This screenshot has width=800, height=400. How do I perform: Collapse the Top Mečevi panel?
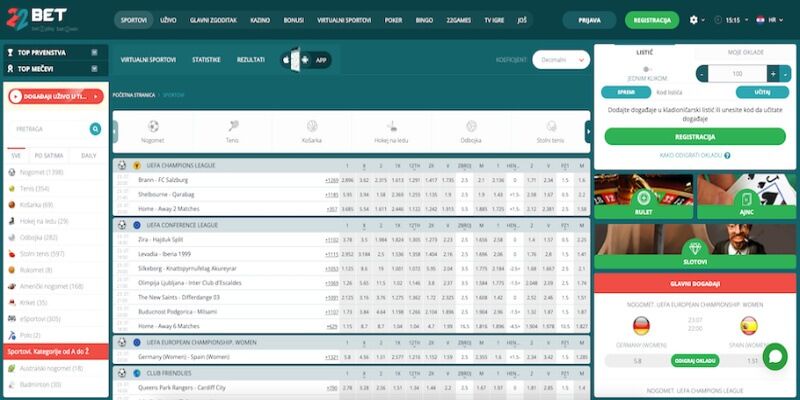tap(94, 68)
